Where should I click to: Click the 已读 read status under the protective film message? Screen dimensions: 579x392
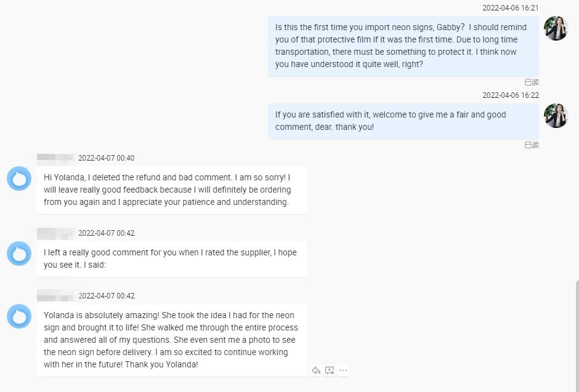click(x=531, y=82)
